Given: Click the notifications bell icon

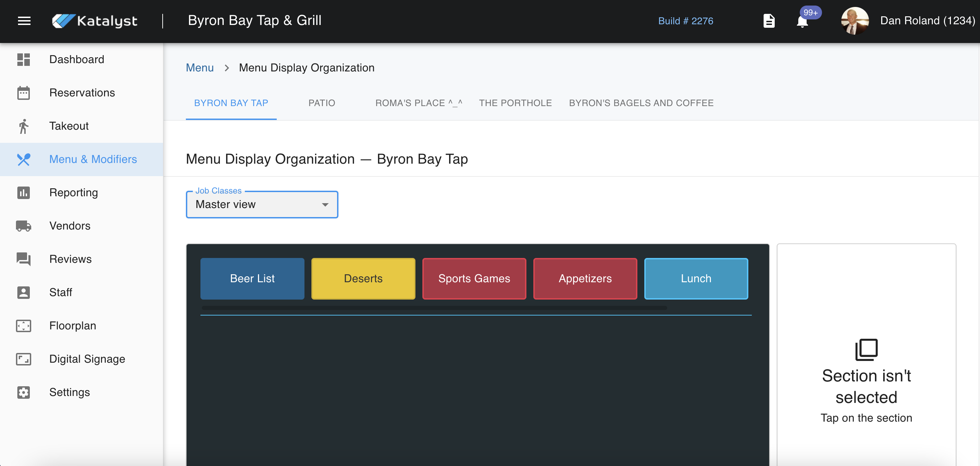Looking at the screenshot, I should click(x=802, y=21).
